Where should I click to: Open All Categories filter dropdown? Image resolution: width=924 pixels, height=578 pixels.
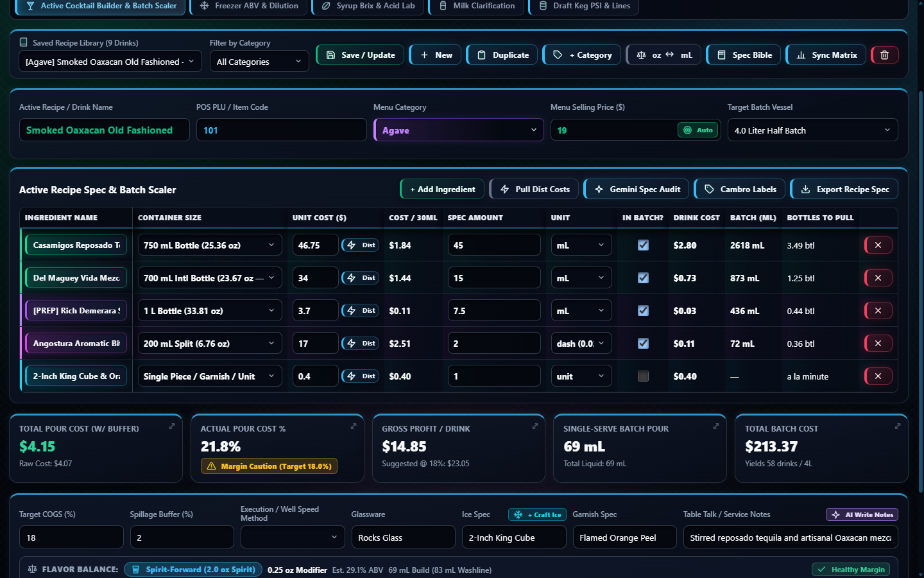[259, 62]
